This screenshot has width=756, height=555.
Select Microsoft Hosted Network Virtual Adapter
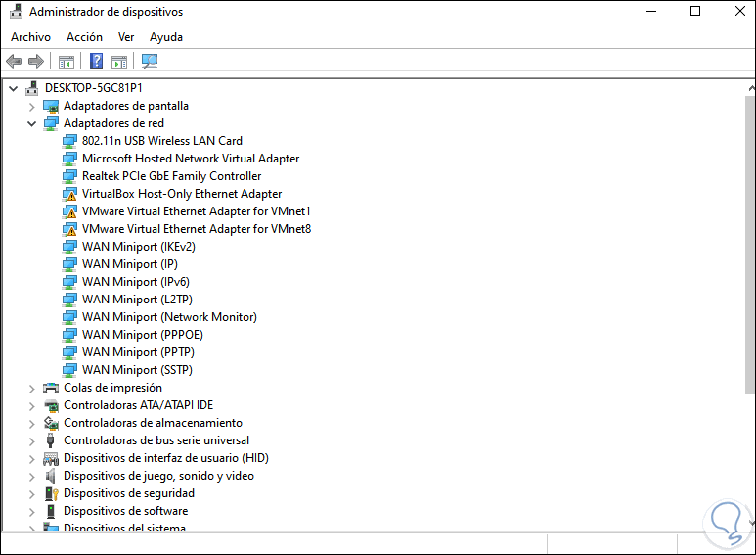191,159
